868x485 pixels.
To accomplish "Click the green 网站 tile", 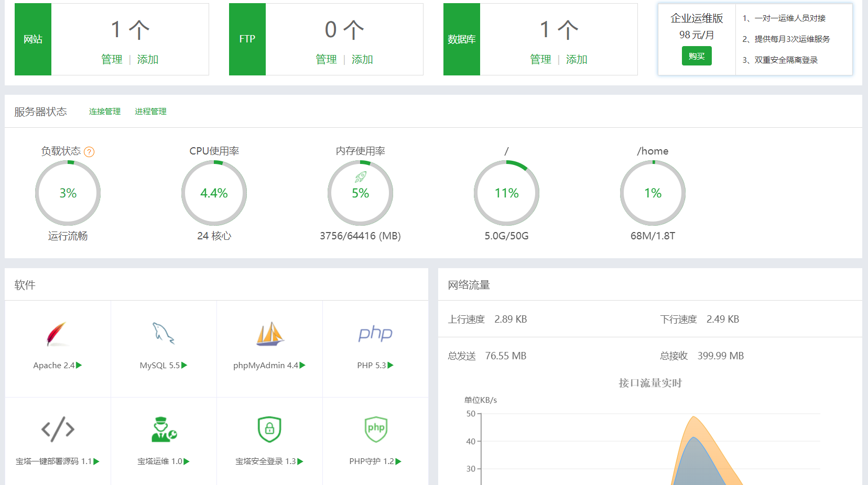I will (x=33, y=39).
